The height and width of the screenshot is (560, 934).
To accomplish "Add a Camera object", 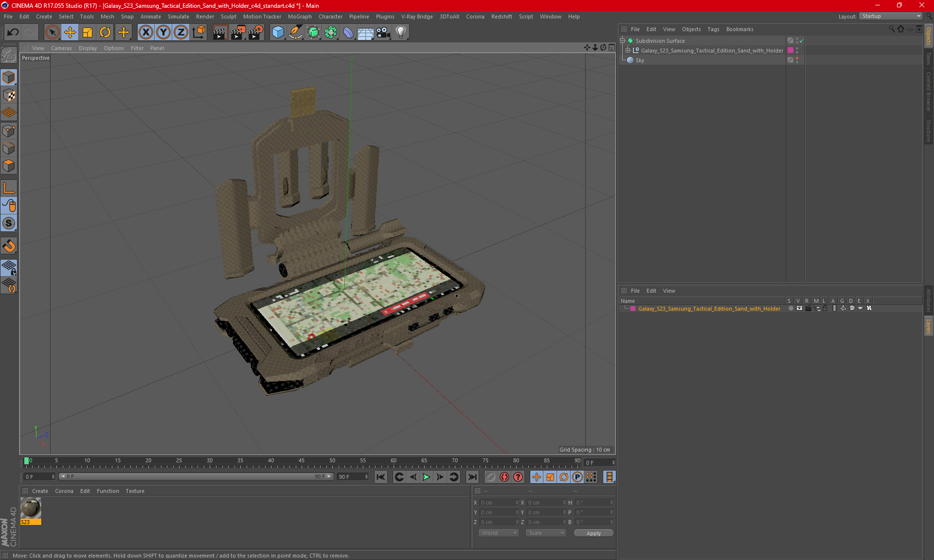I will tap(383, 32).
